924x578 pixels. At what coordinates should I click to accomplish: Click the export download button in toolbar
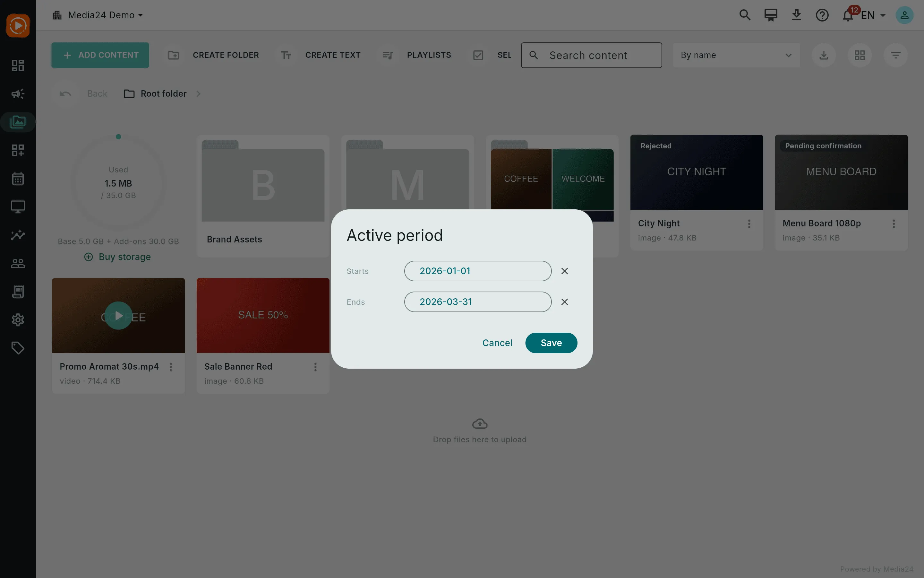[x=824, y=55]
